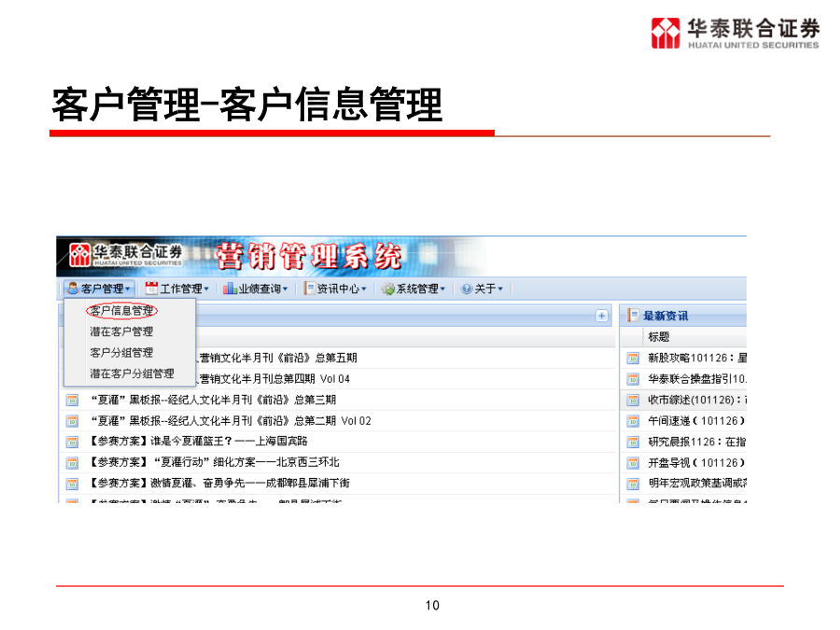
Task: Click the 标题 column header
Action: (658, 337)
